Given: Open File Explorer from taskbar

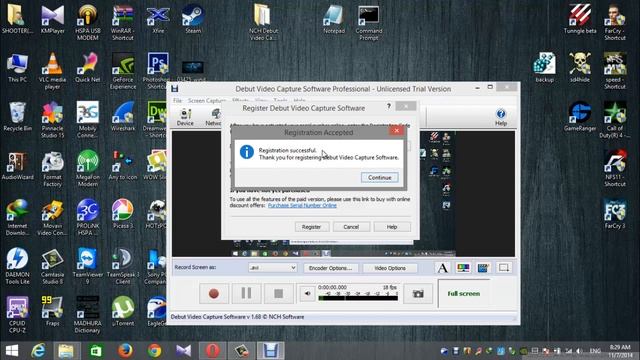Looking at the screenshot, I should [66, 351].
